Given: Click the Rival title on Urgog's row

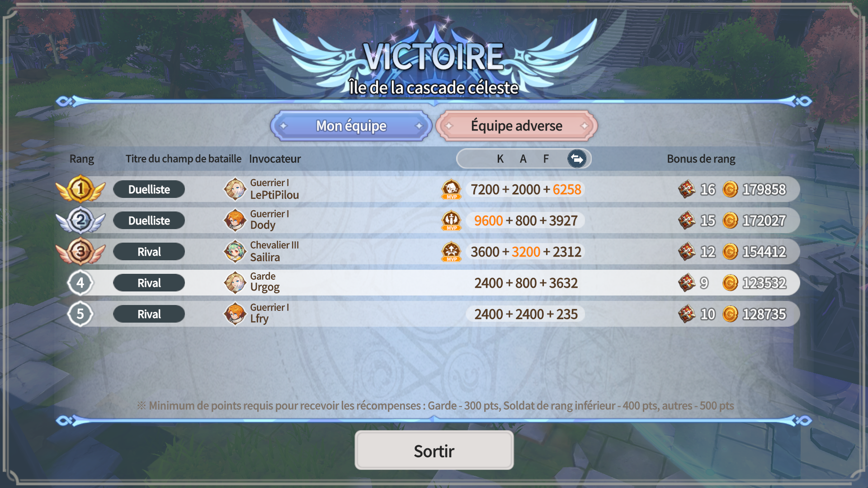Looking at the screenshot, I should click(x=149, y=283).
